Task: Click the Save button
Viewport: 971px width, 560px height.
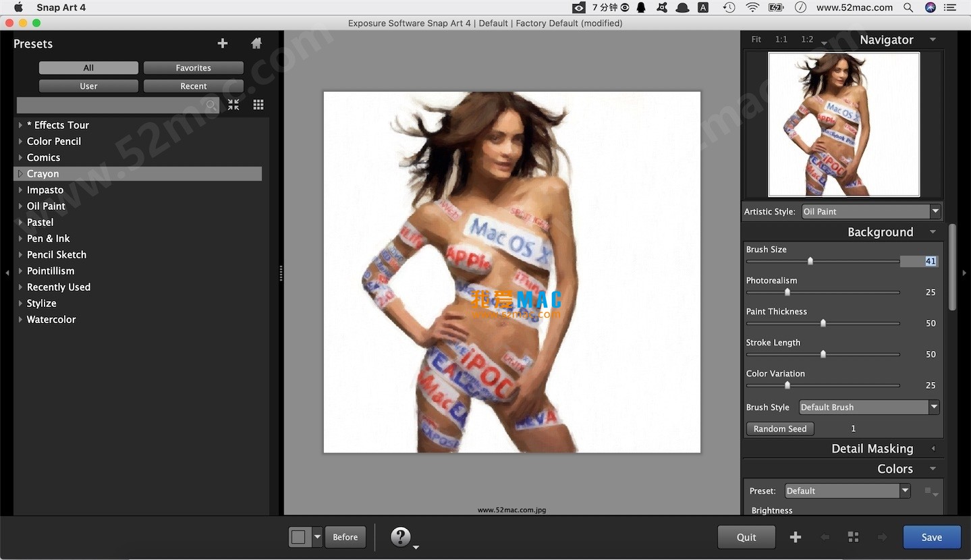Action: 932,537
